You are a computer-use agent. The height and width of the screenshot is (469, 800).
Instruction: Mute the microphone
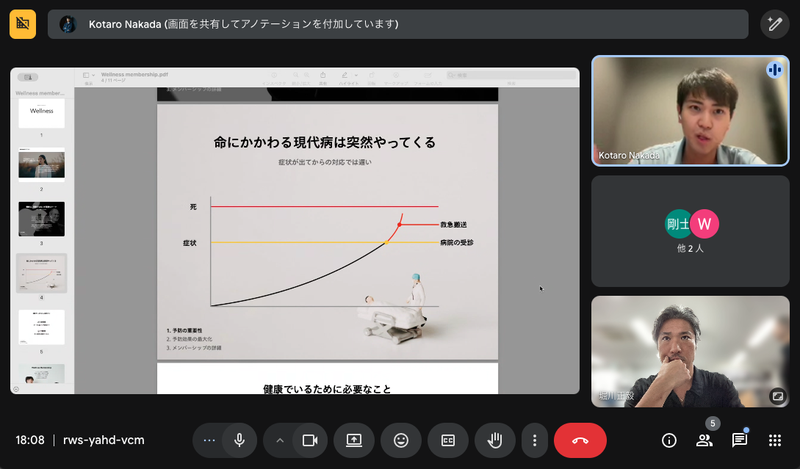pos(239,440)
